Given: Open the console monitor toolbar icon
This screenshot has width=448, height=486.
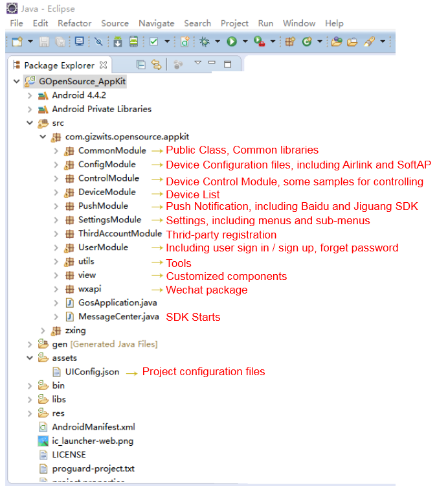Looking at the screenshot, I should point(80,41).
